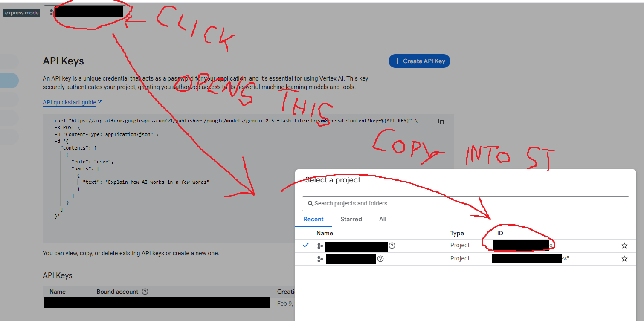644x321 pixels.
Task: Click the Project type cell in the checked row
Action: [x=460, y=245]
